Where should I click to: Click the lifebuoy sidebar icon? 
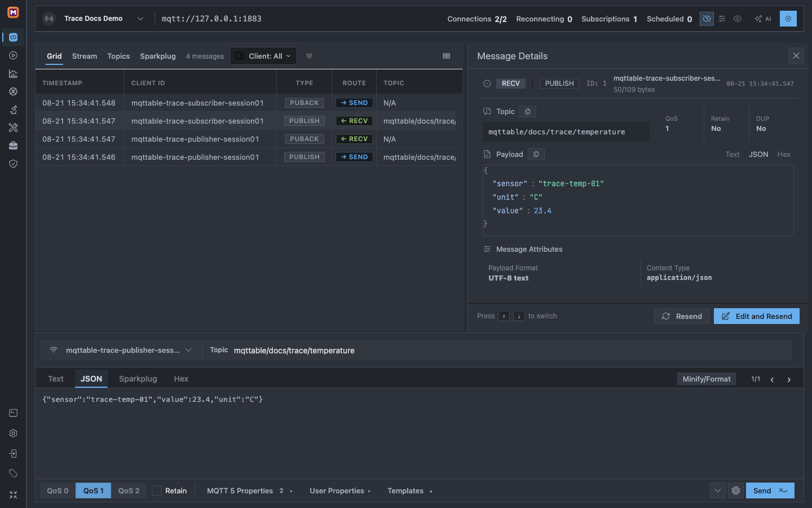13,91
